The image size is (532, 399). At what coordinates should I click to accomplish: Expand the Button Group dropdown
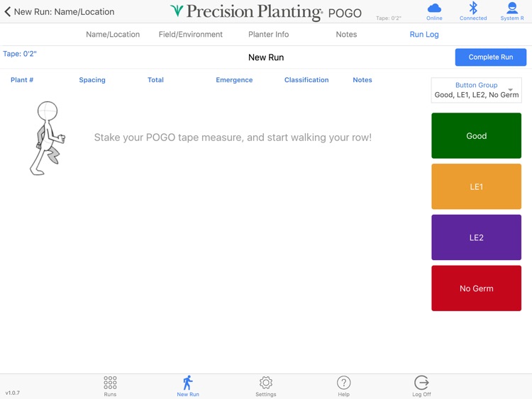coord(477,90)
